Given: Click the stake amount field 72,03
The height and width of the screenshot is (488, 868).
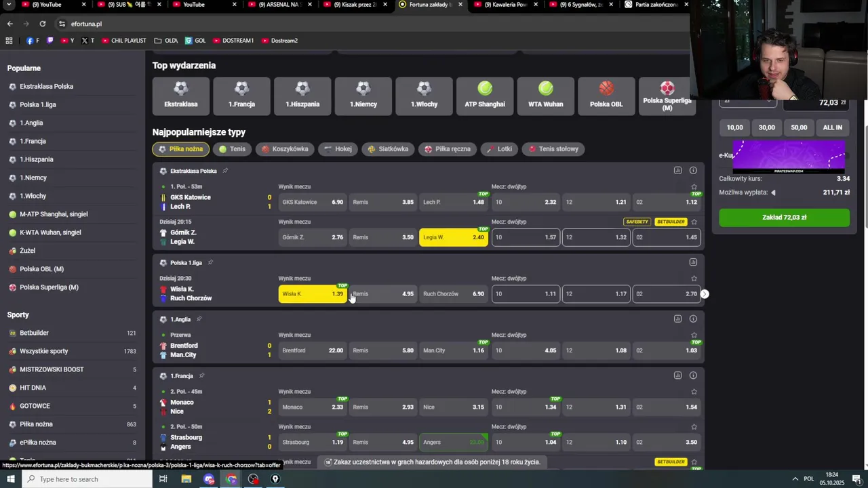Looking at the screenshot, I should pos(816,102).
